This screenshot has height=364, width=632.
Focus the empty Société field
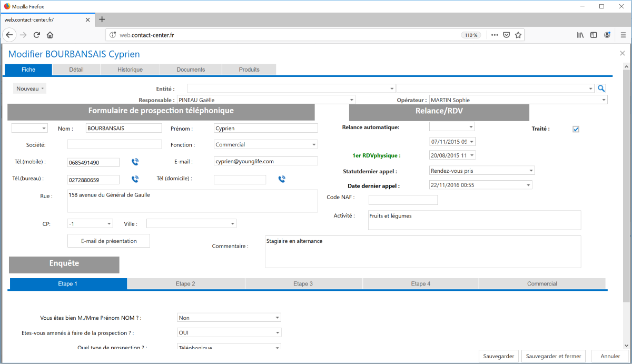pos(115,144)
